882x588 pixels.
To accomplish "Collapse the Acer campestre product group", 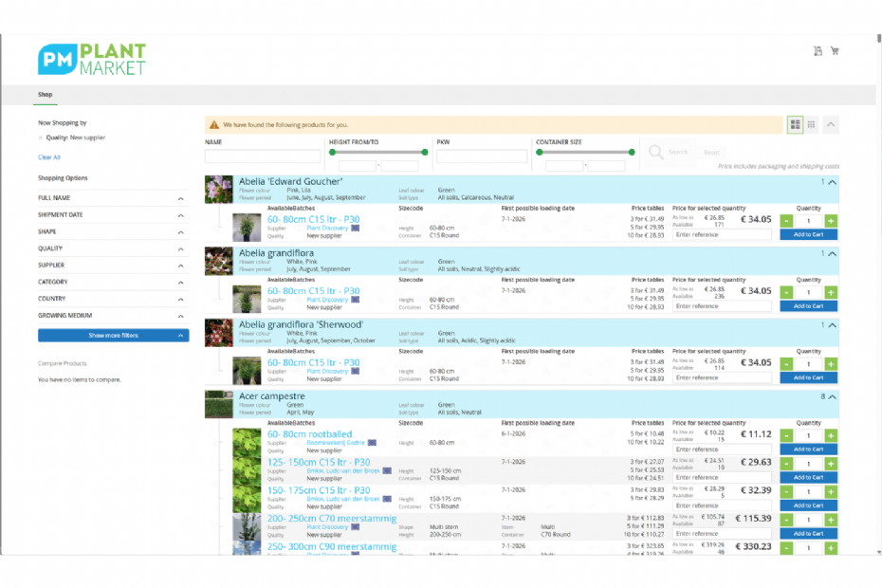I will 832,396.
